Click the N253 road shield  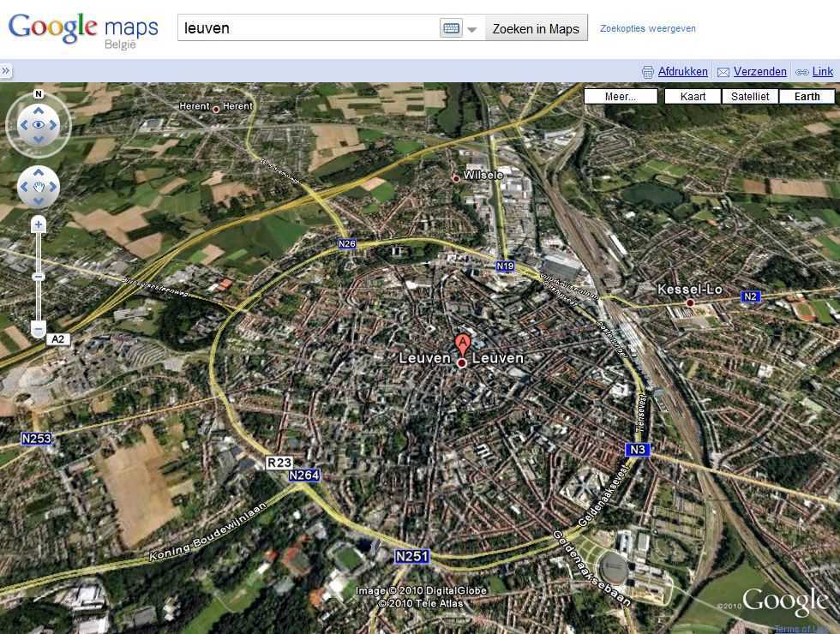pos(36,438)
